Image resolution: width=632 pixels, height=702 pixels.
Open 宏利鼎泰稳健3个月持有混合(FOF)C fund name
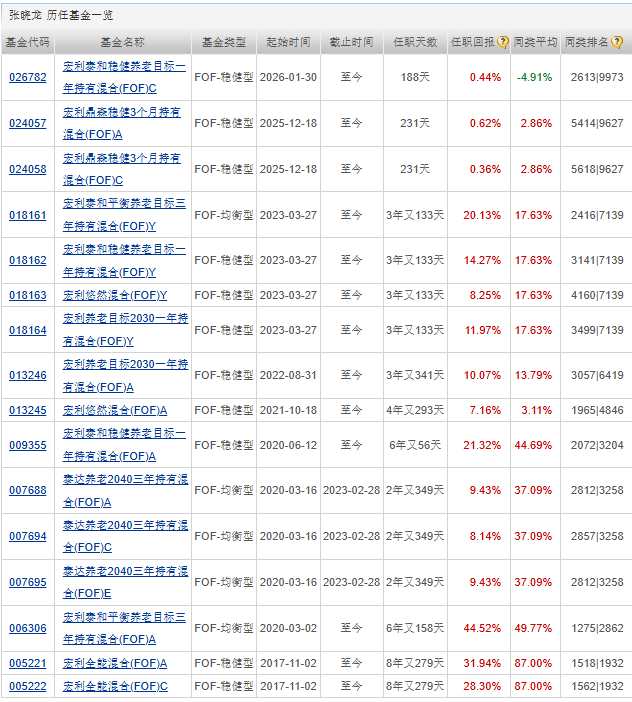point(122,169)
